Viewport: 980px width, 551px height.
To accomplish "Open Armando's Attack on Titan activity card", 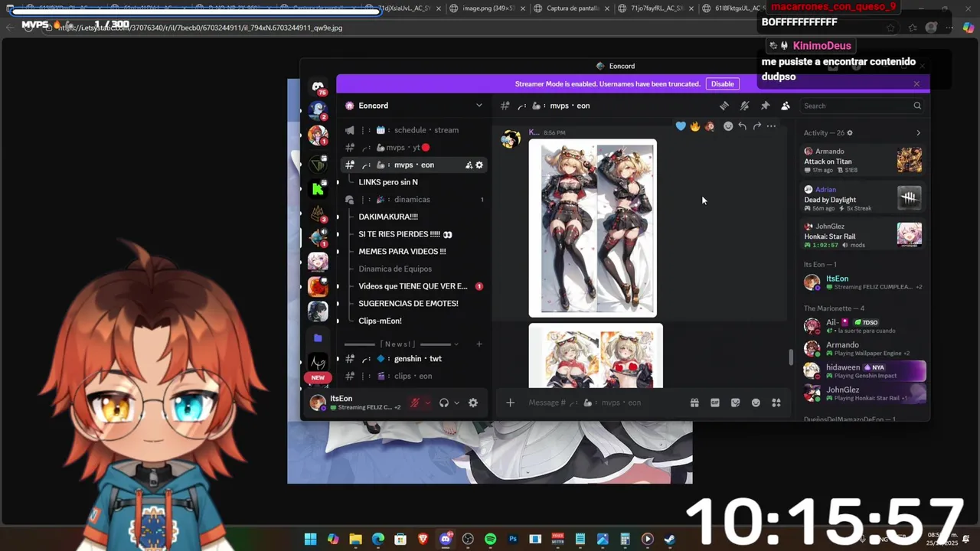I will point(863,161).
